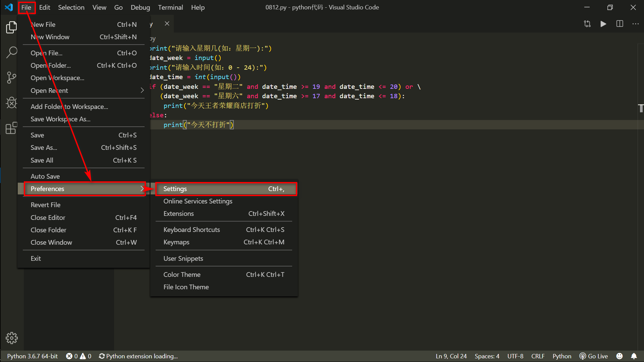Choose Color Theme from the submenu
The image size is (644, 362).
tap(182, 275)
